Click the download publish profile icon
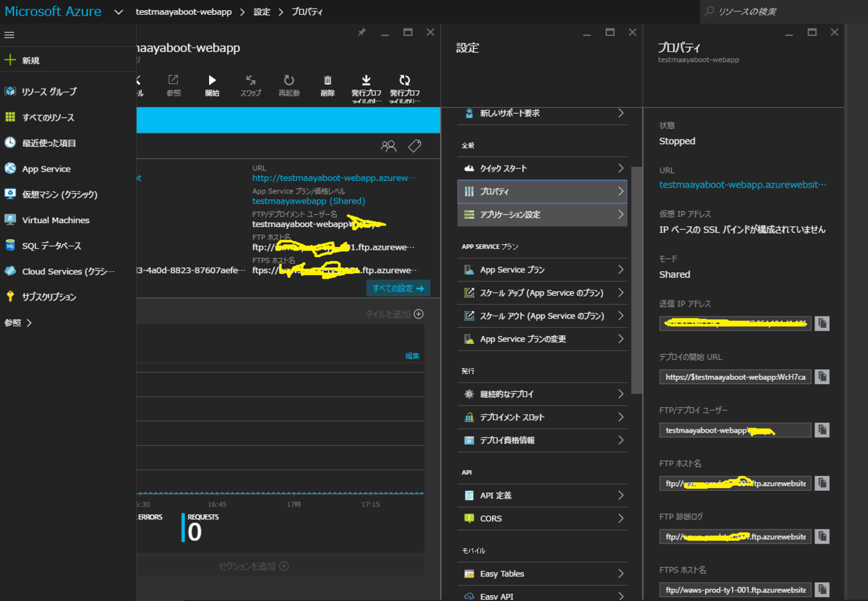 pos(366,80)
